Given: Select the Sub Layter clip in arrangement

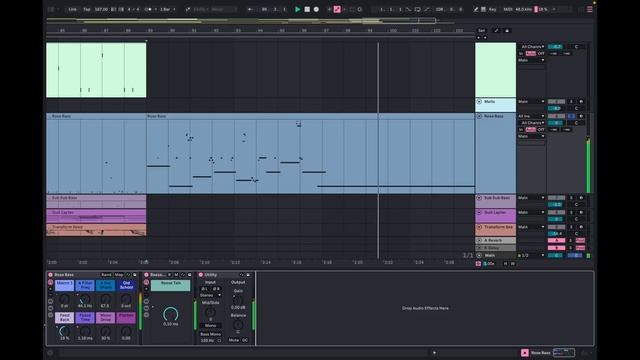Looking at the screenshot, I should (96, 216).
